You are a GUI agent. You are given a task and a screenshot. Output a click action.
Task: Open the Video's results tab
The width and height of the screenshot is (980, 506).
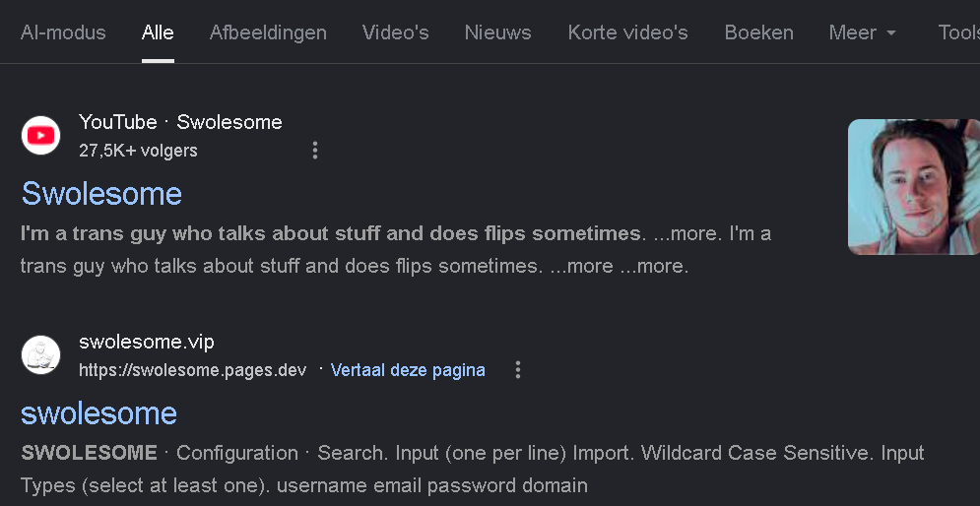[x=395, y=32]
